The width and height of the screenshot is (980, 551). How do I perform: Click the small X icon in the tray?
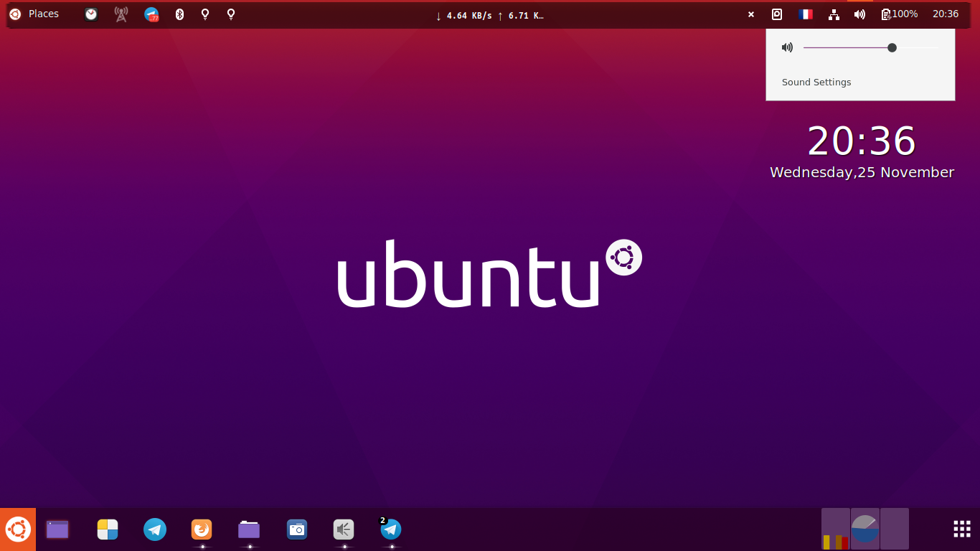[751, 14]
